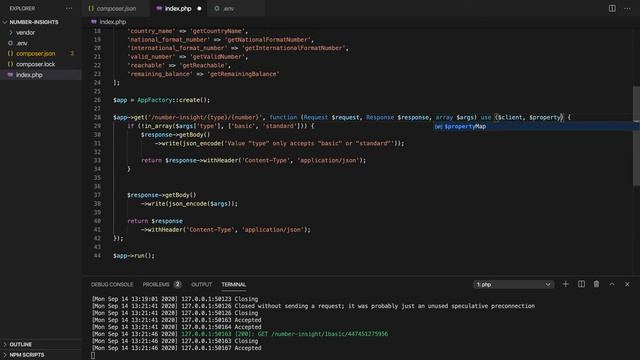640x360 pixels.
Task: Click the 'speculative preconnection' terminal line
Action: click(x=313, y=306)
